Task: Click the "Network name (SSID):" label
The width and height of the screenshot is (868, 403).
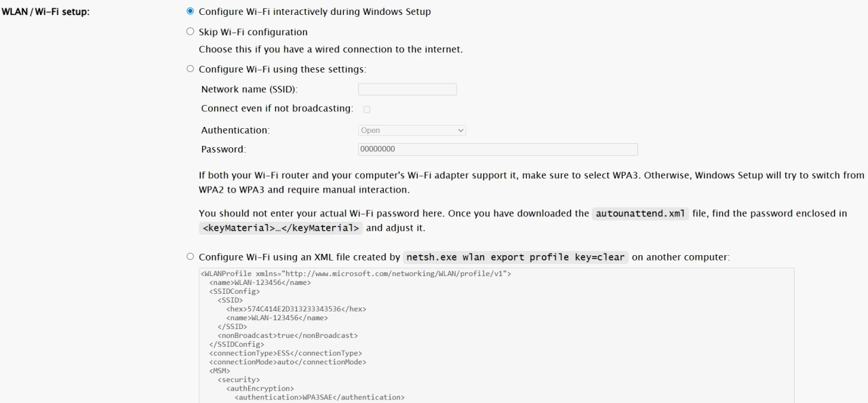Action: coord(250,90)
